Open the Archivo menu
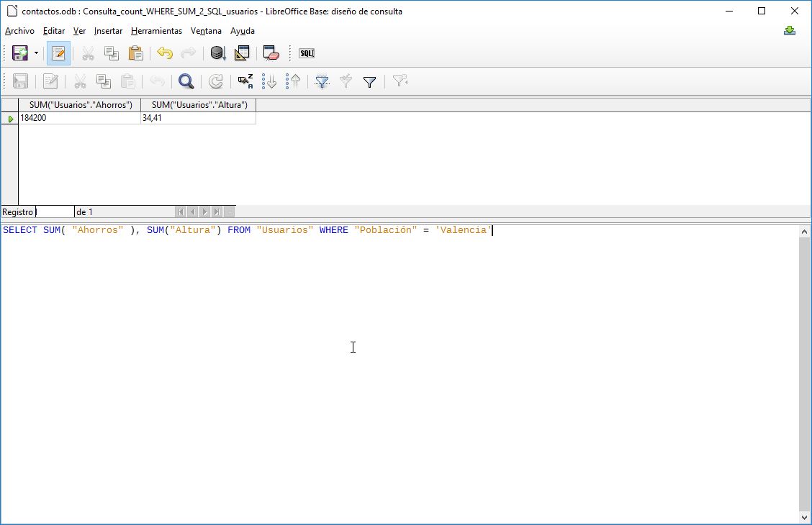812x525 pixels. pyautogui.click(x=19, y=31)
